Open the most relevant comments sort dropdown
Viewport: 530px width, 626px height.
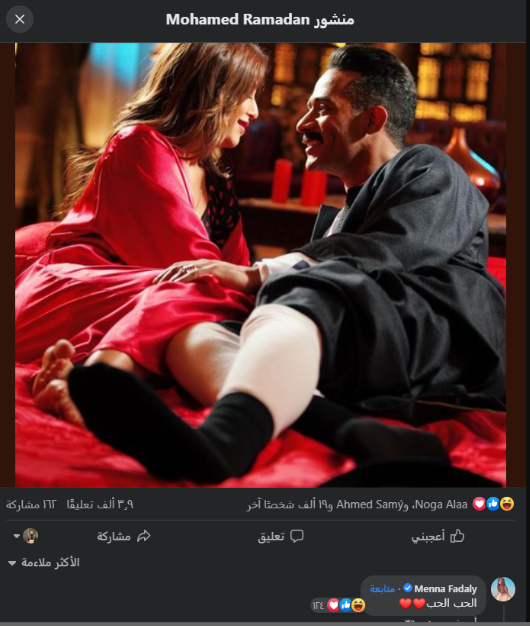[x=44, y=563]
